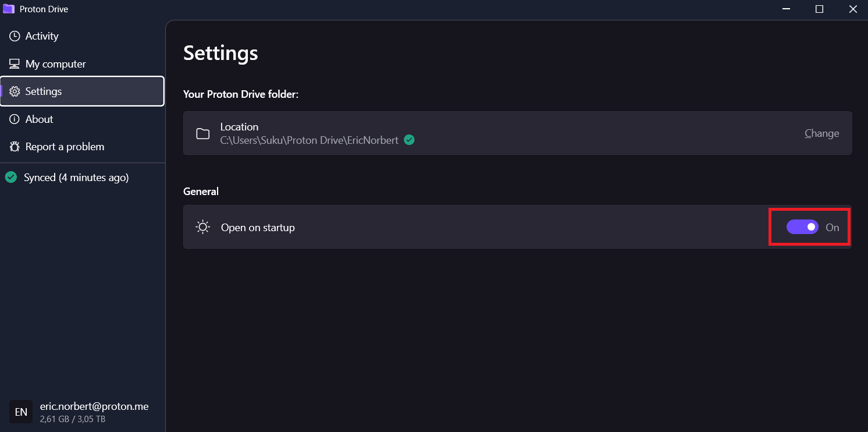Screen dimensions: 868x432
Task: Click the Open on startup sun icon
Action: (x=202, y=227)
